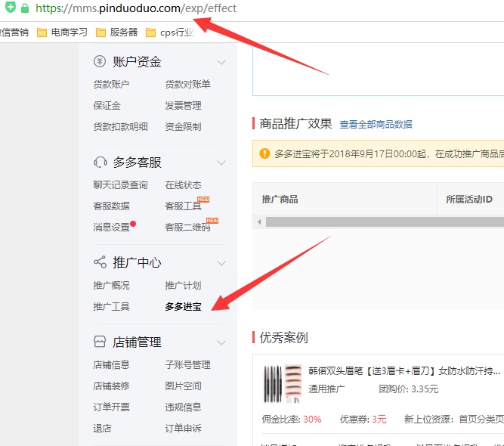Collapse the 多多客服 section chevron
The height and width of the screenshot is (446, 504).
(x=221, y=163)
